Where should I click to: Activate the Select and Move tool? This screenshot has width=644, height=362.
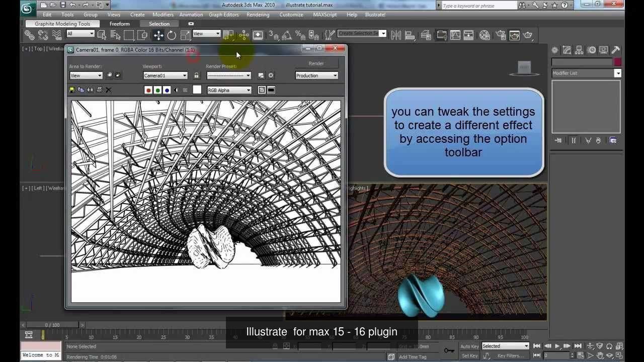click(x=158, y=35)
